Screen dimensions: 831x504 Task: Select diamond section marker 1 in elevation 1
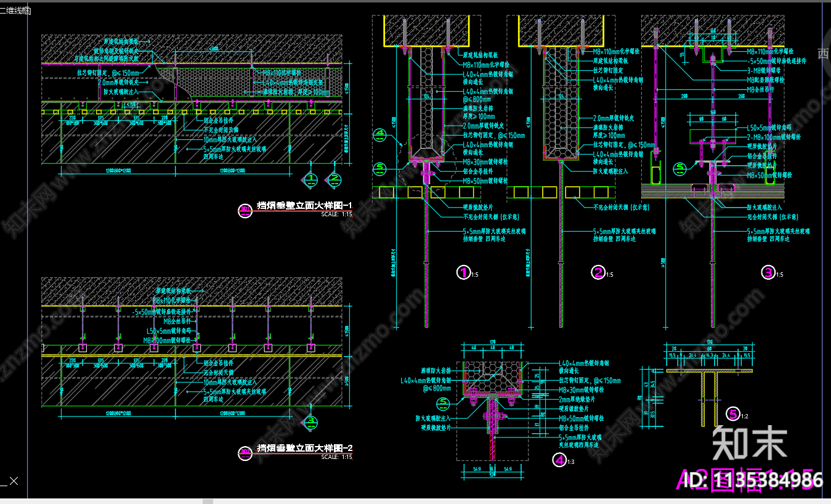[312, 179]
